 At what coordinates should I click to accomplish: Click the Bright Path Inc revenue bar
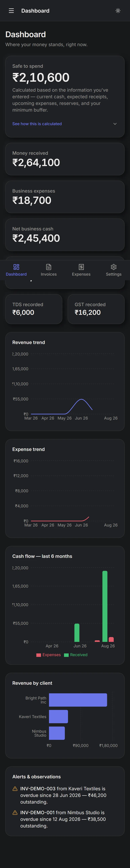[x=78, y=700]
